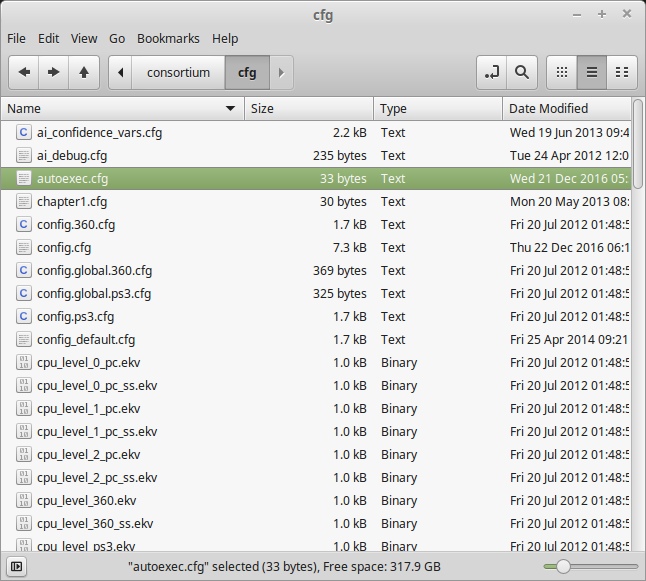The width and height of the screenshot is (646, 581).
Task: Navigate to the consortium folder in path bar
Action: click(178, 73)
